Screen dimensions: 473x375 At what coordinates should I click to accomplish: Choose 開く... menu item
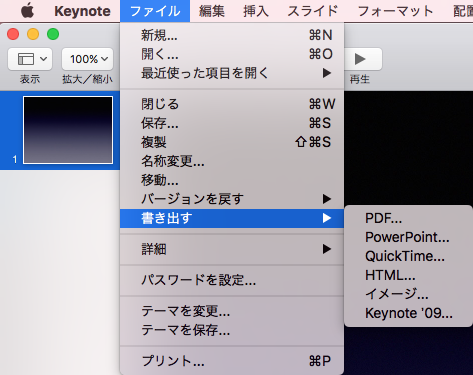click(x=232, y=54)
